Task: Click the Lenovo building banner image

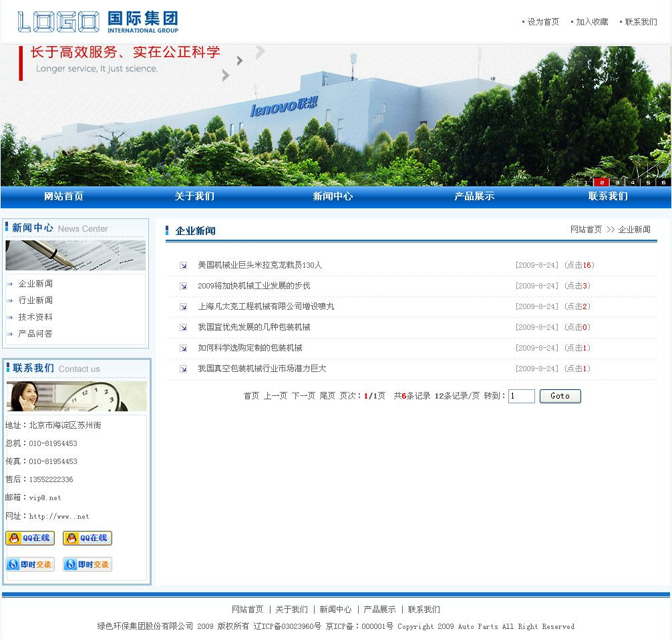Action: [x=335, y=116]
